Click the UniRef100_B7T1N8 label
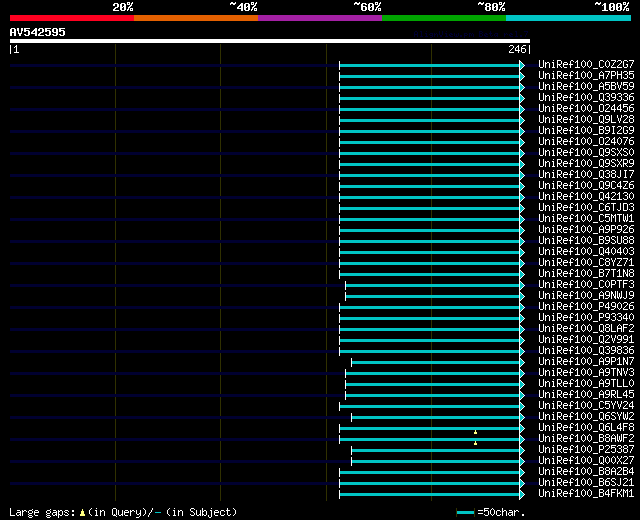This screenshot has height=520, width=640. point(586,274)
